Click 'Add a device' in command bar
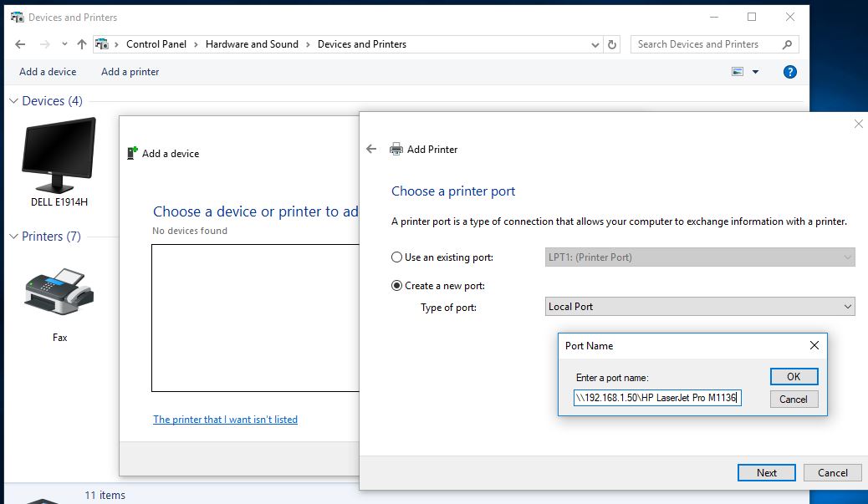Viewport: 868px width, 504px height. pyautogui.click(x=48, y=72)
